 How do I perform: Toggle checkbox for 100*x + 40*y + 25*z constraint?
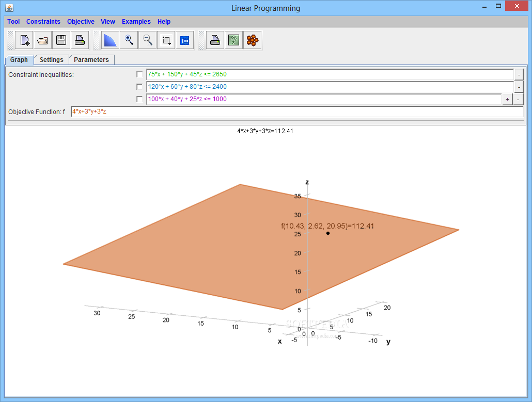(139, 99)
